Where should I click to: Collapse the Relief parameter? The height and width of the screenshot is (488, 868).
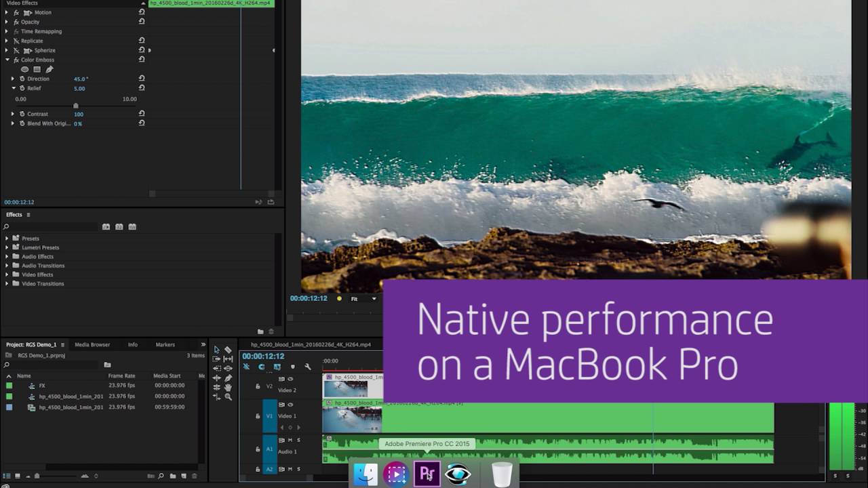[13, 88]
